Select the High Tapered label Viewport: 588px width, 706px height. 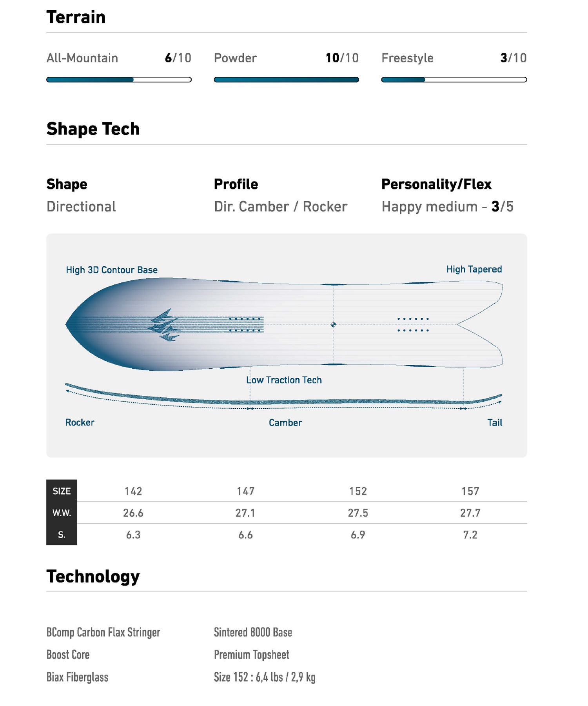click(x=474, y=269)
